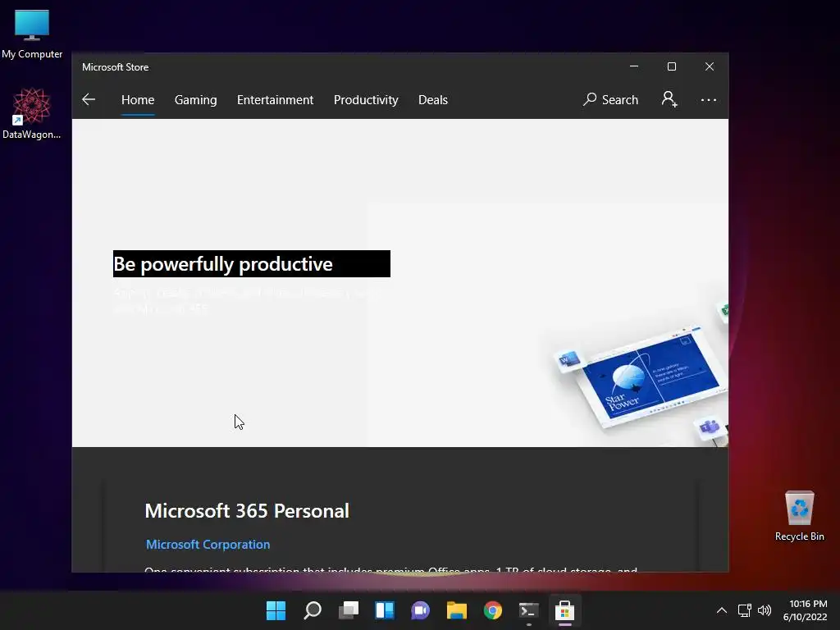This screenshot has height=630, width=840.
Task: Select the Productivity tab
Action: [x=366, y=99]
